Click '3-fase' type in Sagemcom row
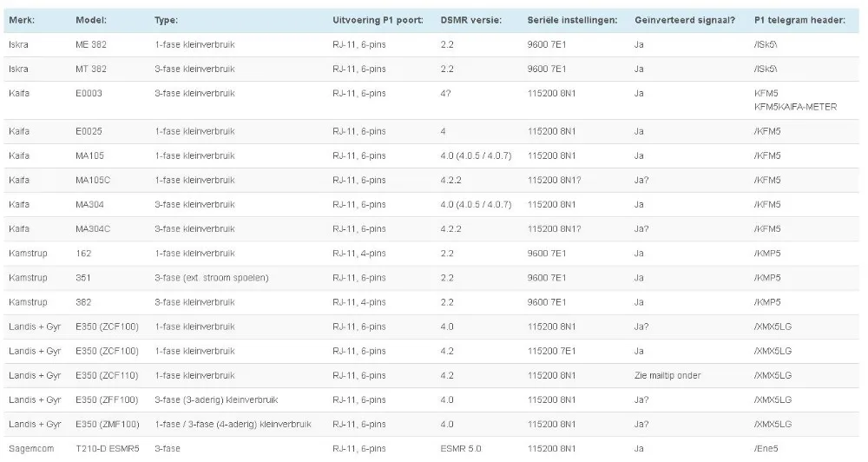868x462 pixels. coord(168,449)
